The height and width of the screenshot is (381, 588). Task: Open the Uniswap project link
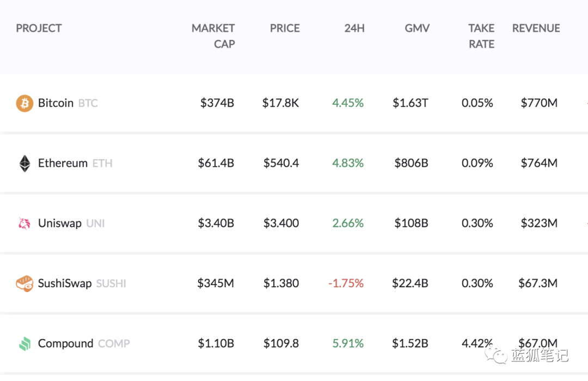(60, 223)
